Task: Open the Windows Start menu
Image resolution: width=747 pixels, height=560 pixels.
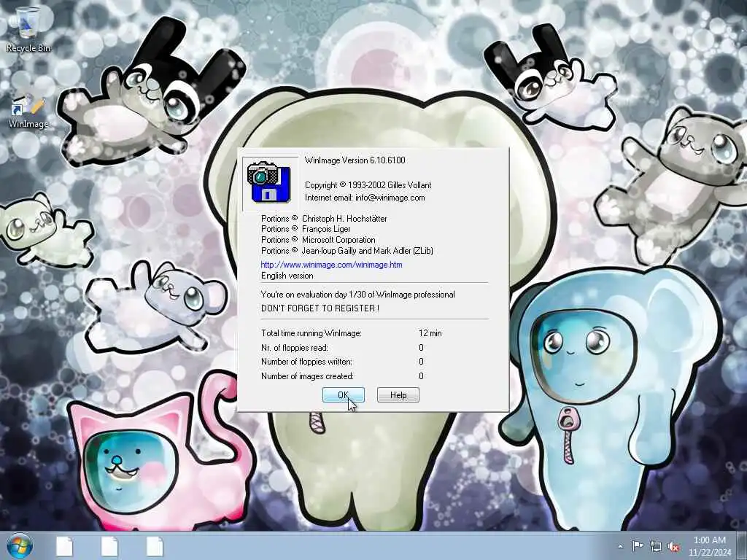Action: 20,545
